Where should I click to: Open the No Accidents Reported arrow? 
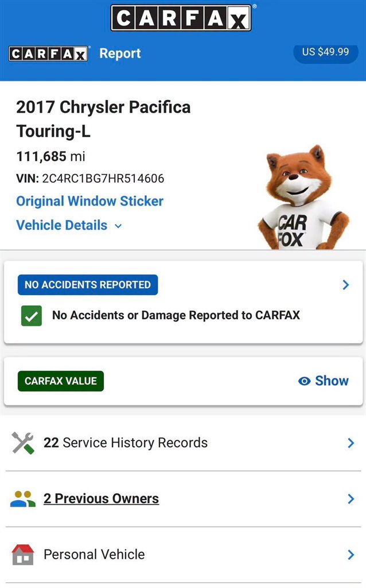click(x=346, y=285)
